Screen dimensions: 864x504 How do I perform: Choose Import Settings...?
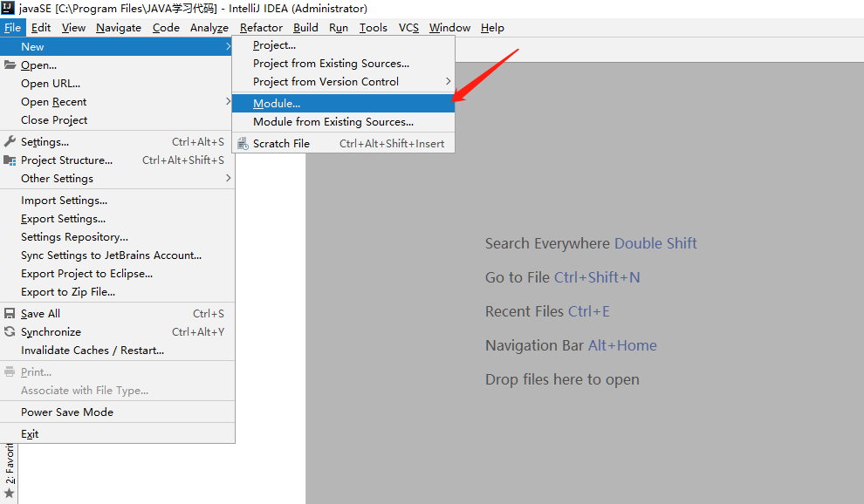[x=117, y=201]
